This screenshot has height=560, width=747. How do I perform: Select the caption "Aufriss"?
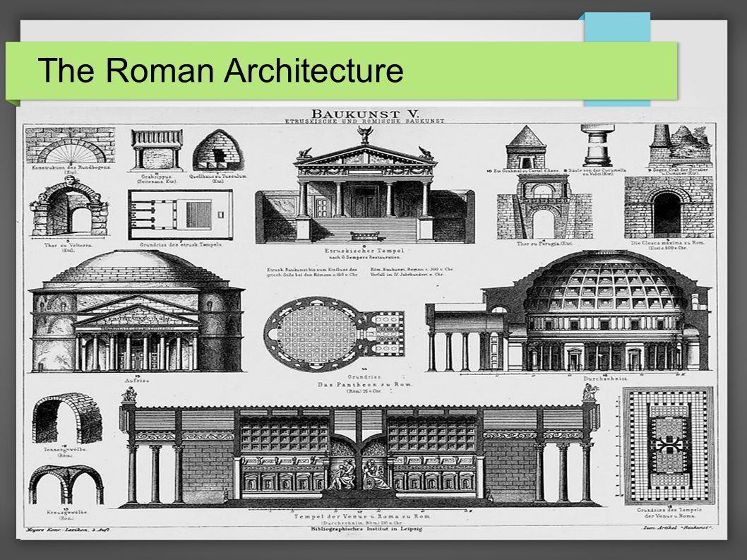(137, 381)
